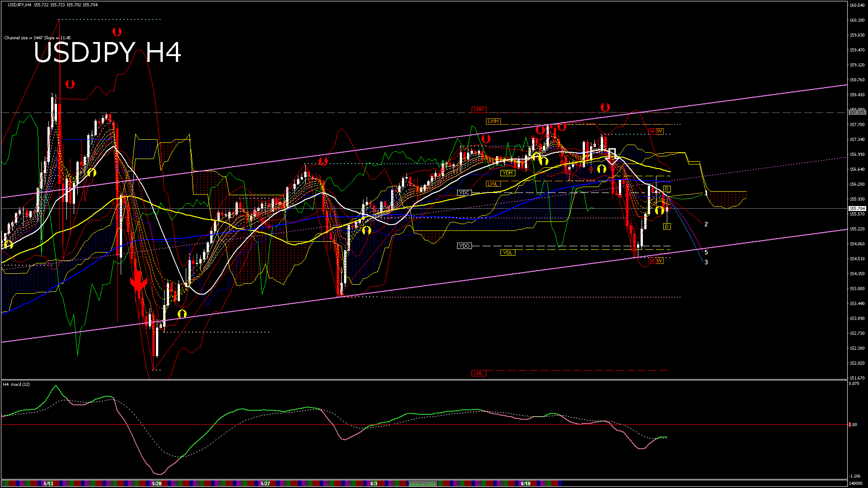
Task: Click the YDO yesterday-open label
Action: [x=464, y=245]
